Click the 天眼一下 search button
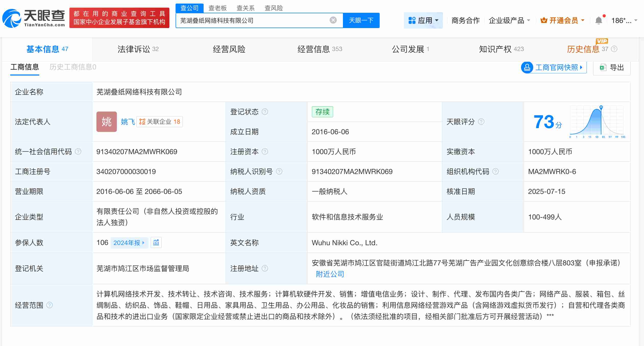 [x=361, y=20]
